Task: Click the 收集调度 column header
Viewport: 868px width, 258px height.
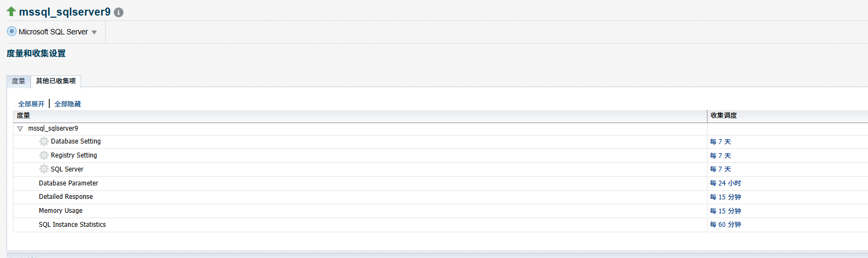Action: coord(724,116)
